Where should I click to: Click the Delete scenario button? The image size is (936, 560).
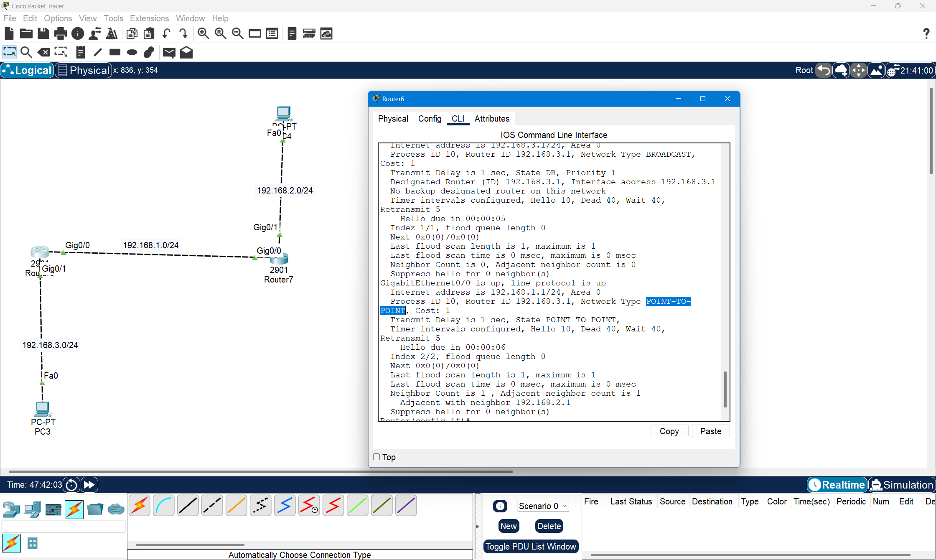tap(549, 526)
